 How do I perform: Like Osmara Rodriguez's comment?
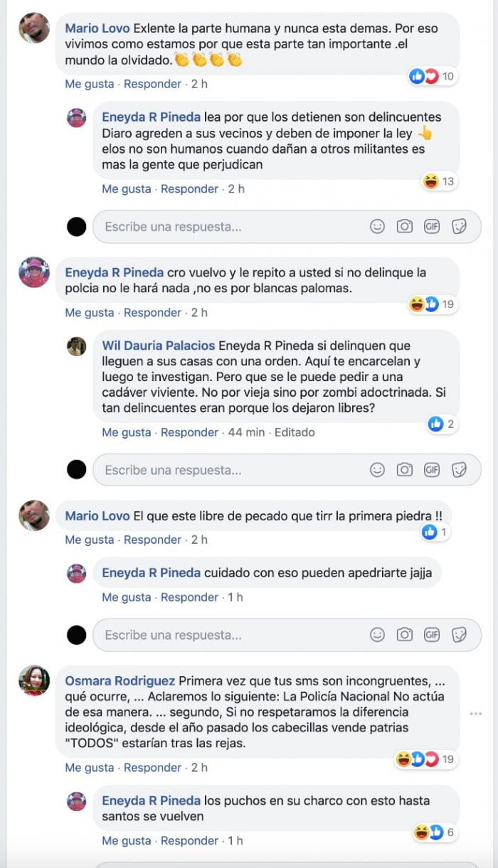click(90, 768)
